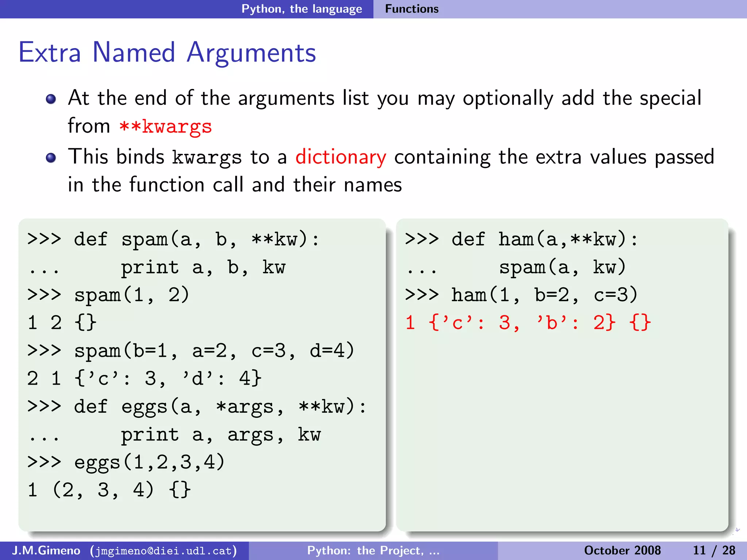
Task: Click the second bullet point marker
Action: tap(51, 157)
